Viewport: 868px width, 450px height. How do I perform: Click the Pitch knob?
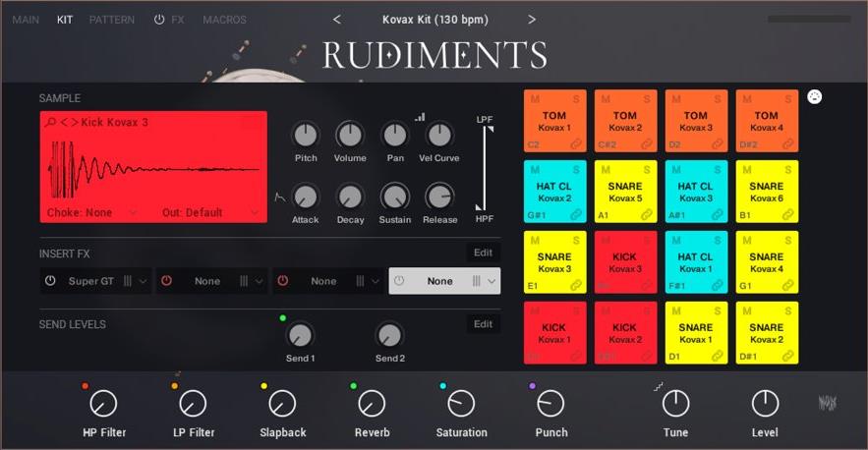click(306, 135)
